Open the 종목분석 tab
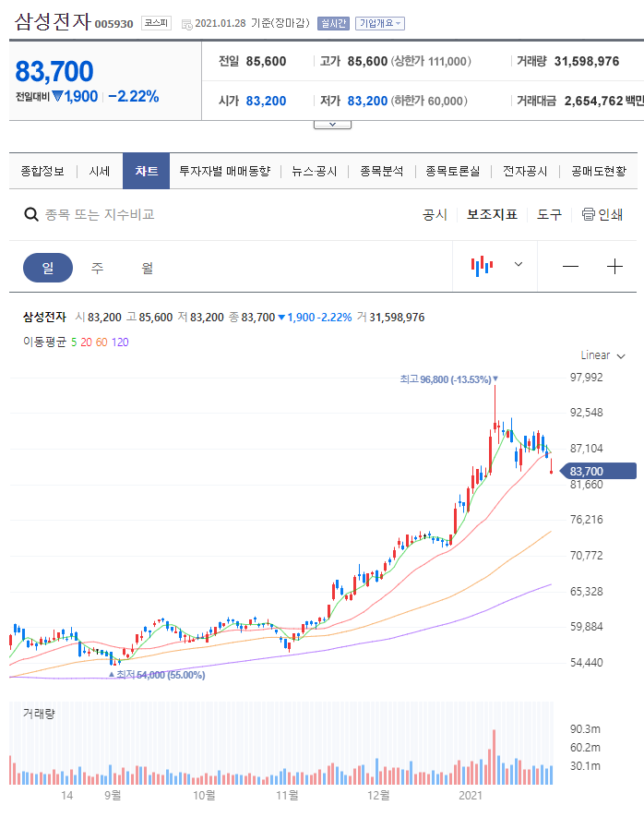The height and width of the screenshot is (829, 644). pyautogui.click(x=381, y=172)
